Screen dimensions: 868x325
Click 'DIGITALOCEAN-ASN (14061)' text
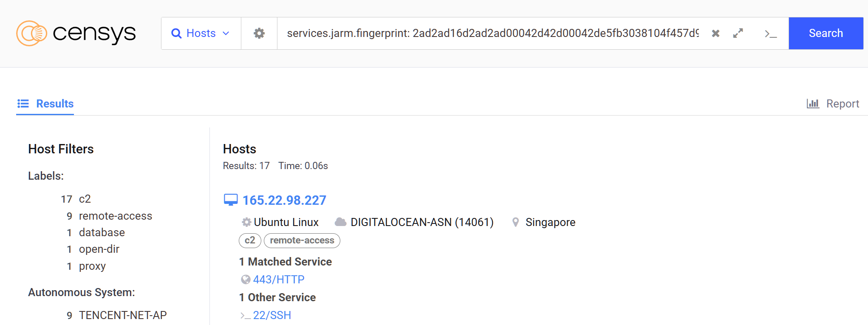tap(422, 222)
